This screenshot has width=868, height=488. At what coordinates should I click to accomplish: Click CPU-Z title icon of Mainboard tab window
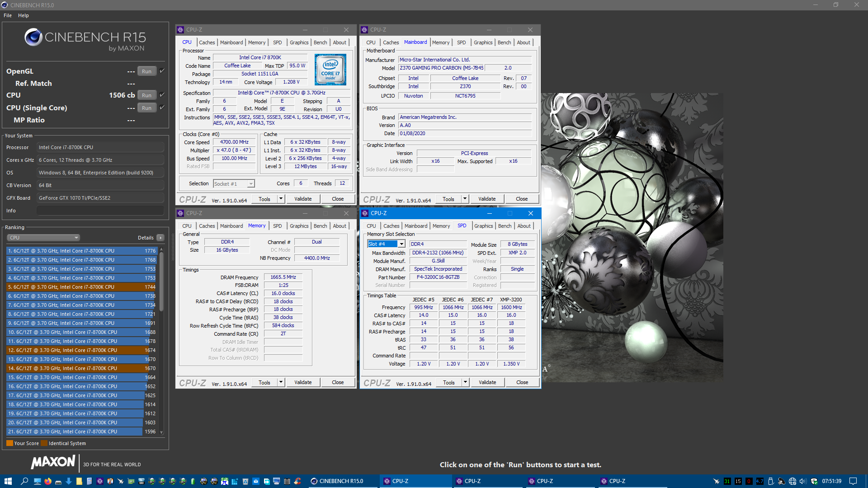364,30
